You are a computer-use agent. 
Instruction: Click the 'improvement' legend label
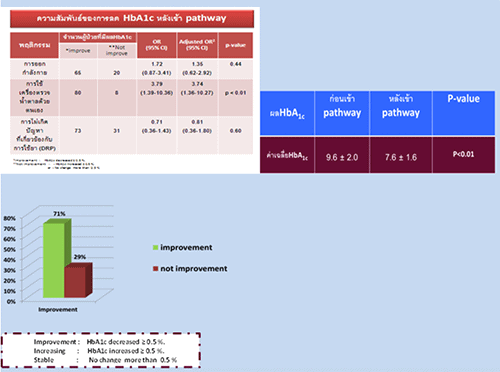pyautogui.click(x=186, y=247)
